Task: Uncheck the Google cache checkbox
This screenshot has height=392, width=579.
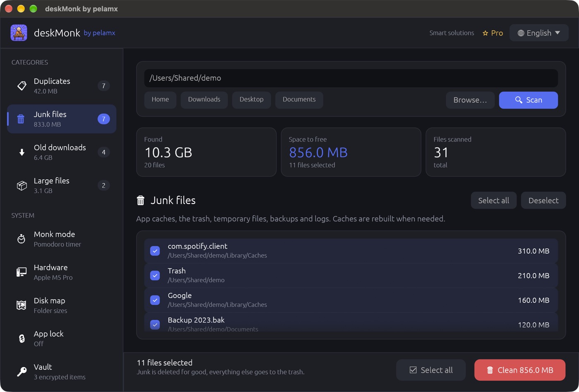Action: pos(155,300)
